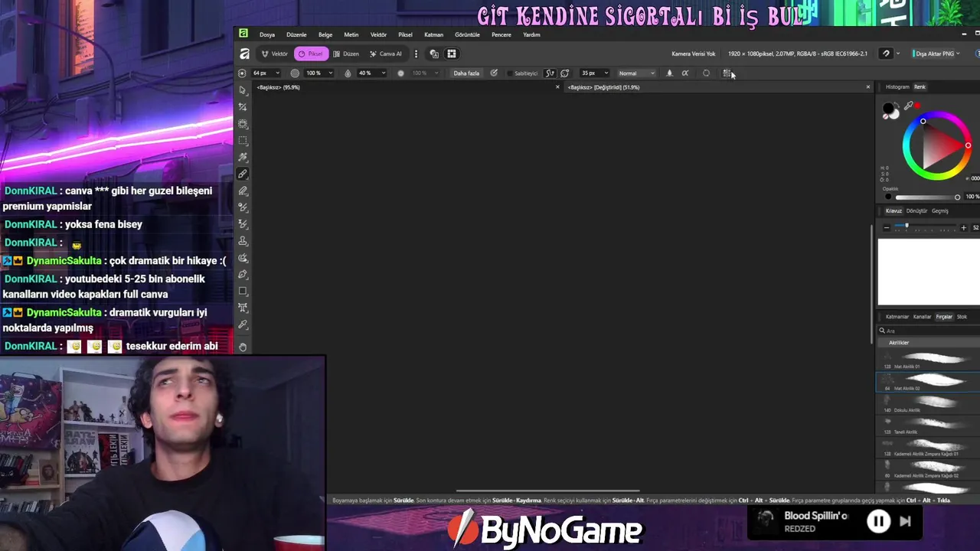This screenshot has height=551, width=980.
Task: Open the Görüntüle menu
Action: click(x=467, y=34)
